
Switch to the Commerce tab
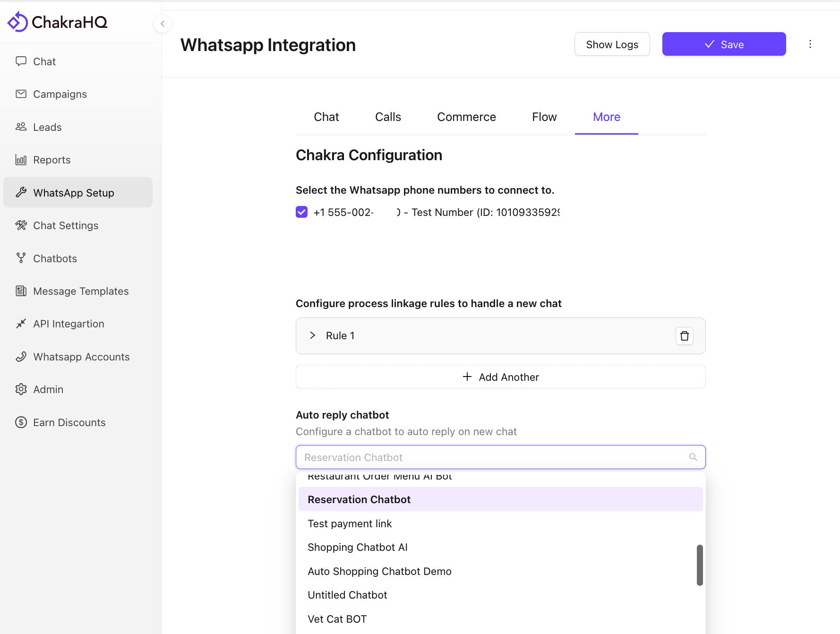(466, 117)
